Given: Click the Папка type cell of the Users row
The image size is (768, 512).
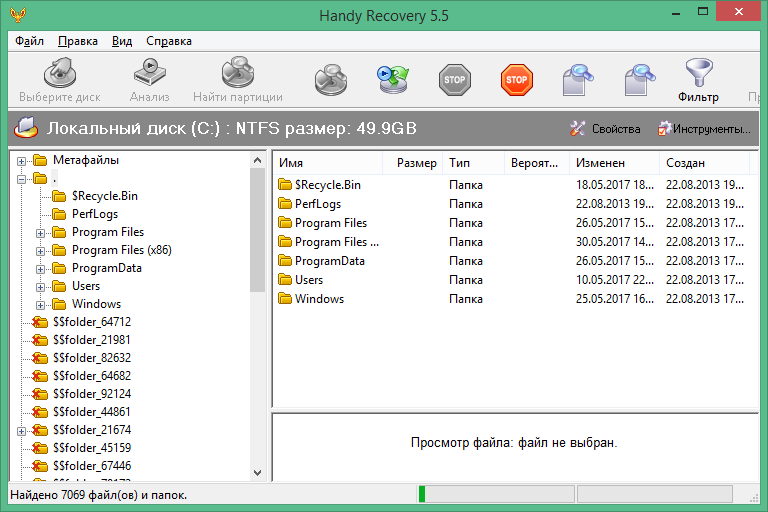Looking at the screenshot, I should [466, 280].
